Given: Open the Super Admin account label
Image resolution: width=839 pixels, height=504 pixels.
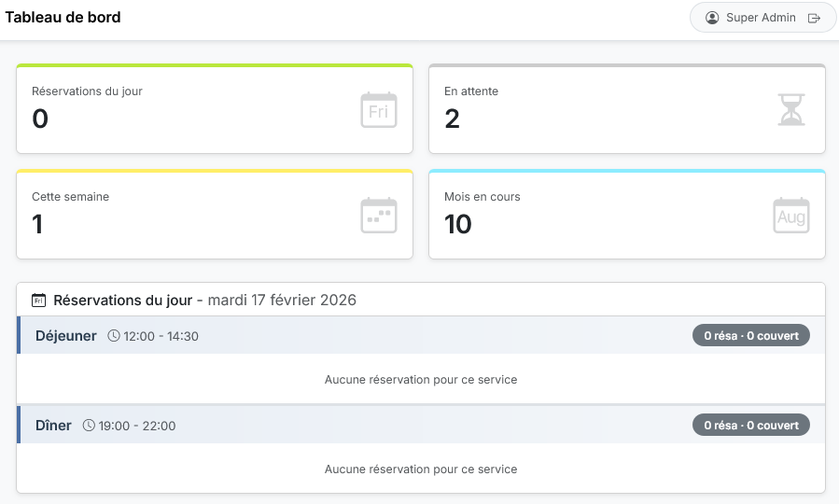Looking at the screenshot, I should pyautogui.click(x=761, y=18).
